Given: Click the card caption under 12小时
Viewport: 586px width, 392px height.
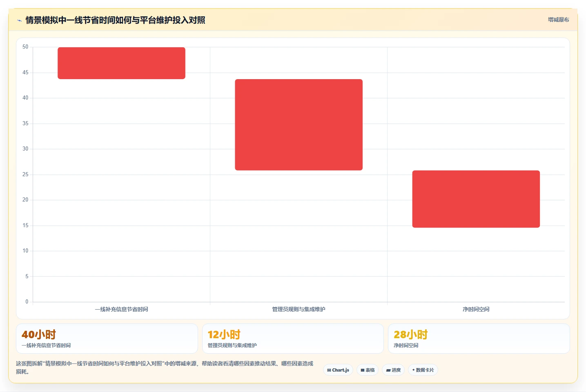Looking at the screenshot, I should [232, 345].
